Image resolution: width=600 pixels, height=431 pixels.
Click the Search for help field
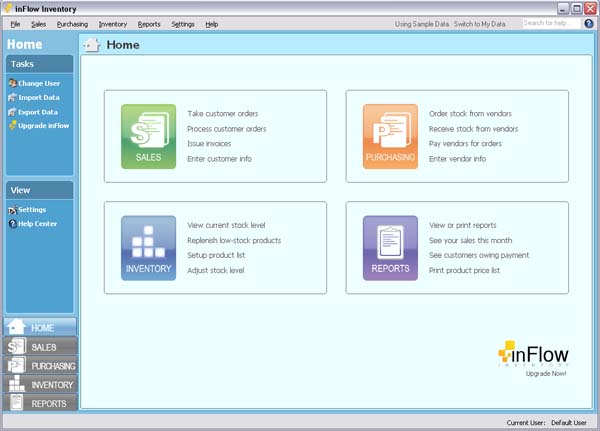click(x=551, y=23)
